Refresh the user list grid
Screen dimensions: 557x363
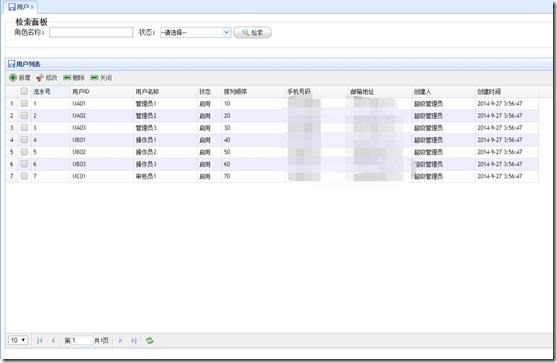click(150, 341)
